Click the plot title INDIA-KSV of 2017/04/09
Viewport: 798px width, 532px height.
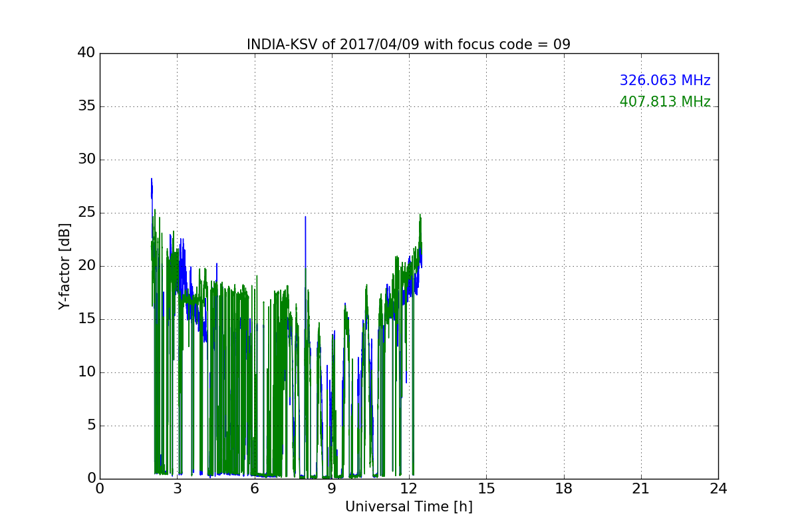tap(408, 45)
